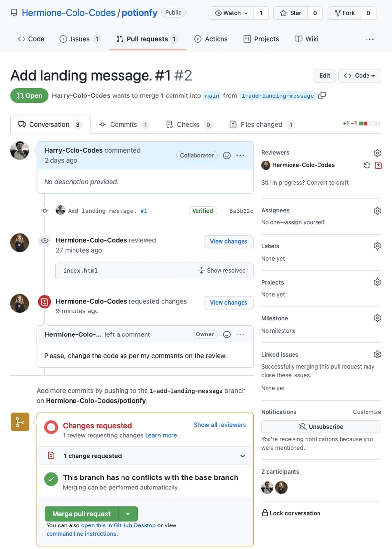Select the Conversation tab
This screenshot has width=392, height=549.
coord(50,125)
